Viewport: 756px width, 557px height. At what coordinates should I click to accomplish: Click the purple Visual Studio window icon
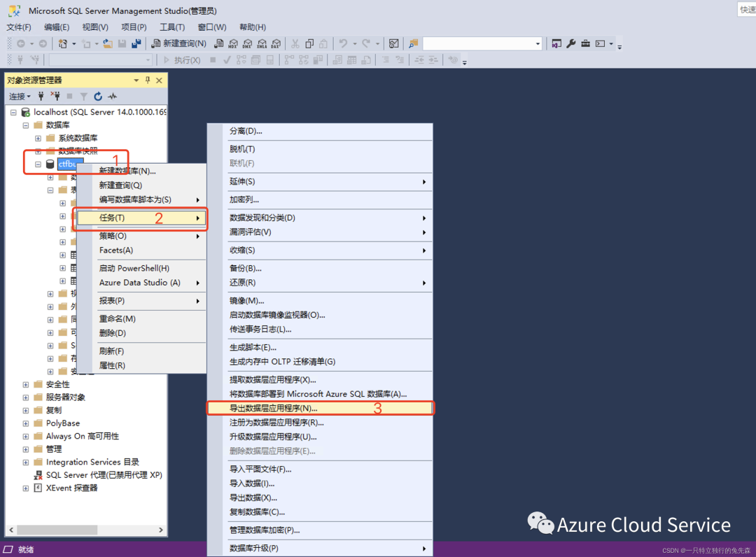pyautogui.click(x=556, y=44)
